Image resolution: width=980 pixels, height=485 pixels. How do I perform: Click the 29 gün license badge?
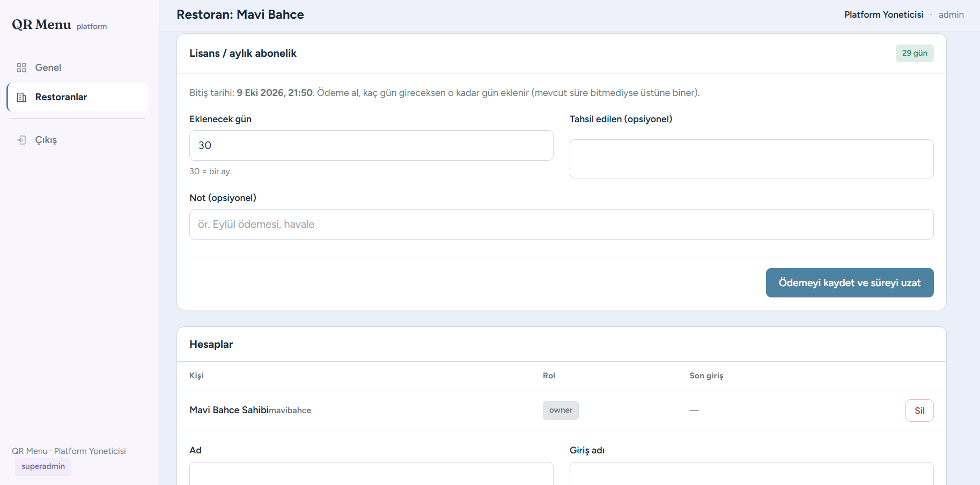tap(915, 53)
